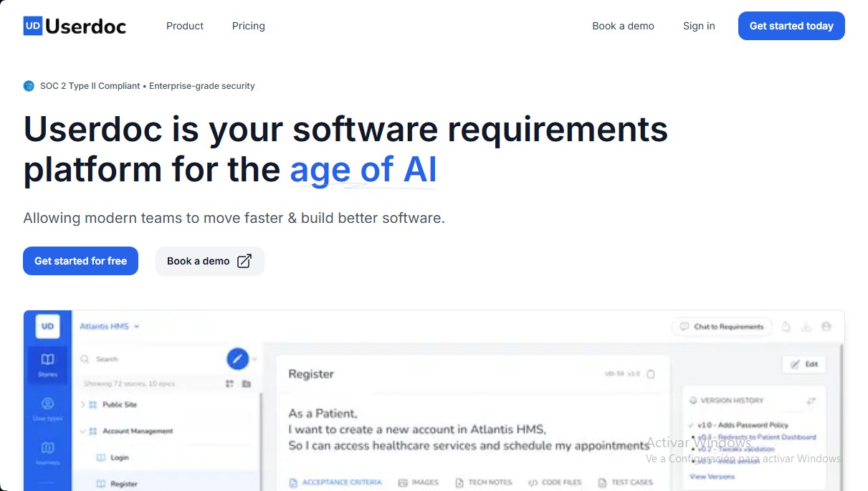Open the Atlantis HMS project dropdown
Viewport: 868px width, 491px height.
tap(109, 326)
